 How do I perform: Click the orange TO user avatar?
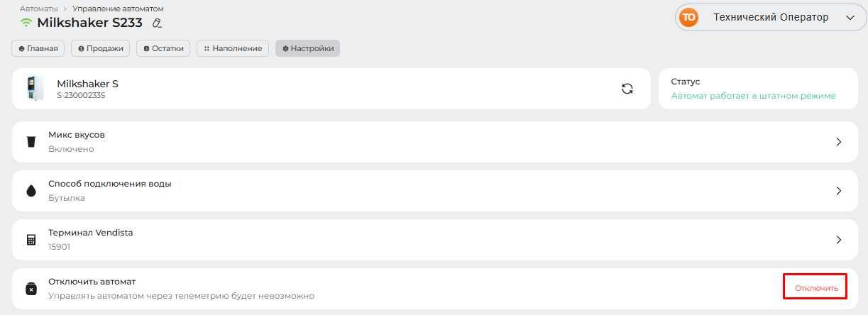(688, 18)
